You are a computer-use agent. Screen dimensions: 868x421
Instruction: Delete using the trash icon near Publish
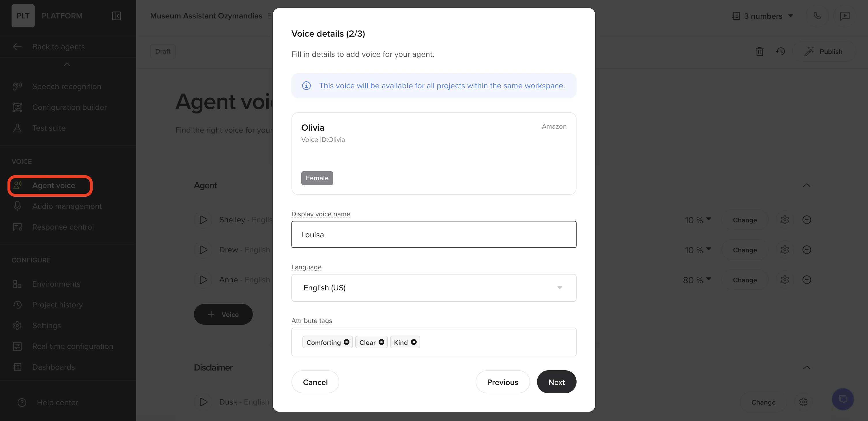tap(760, 51)
